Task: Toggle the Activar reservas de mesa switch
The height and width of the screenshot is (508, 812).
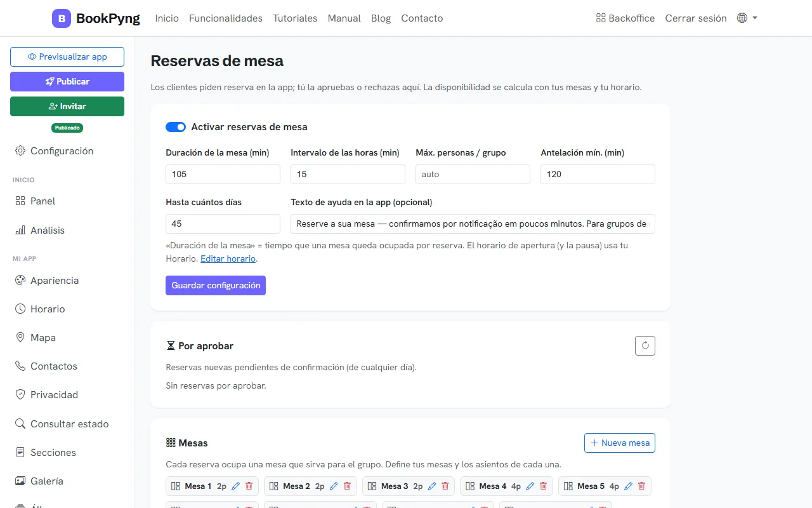Action: pyautogui.click(x=176, y=127)
